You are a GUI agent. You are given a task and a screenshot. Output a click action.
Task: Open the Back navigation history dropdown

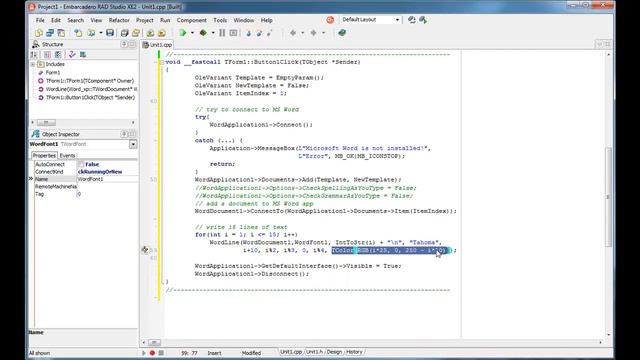click(x=302, y=33)
